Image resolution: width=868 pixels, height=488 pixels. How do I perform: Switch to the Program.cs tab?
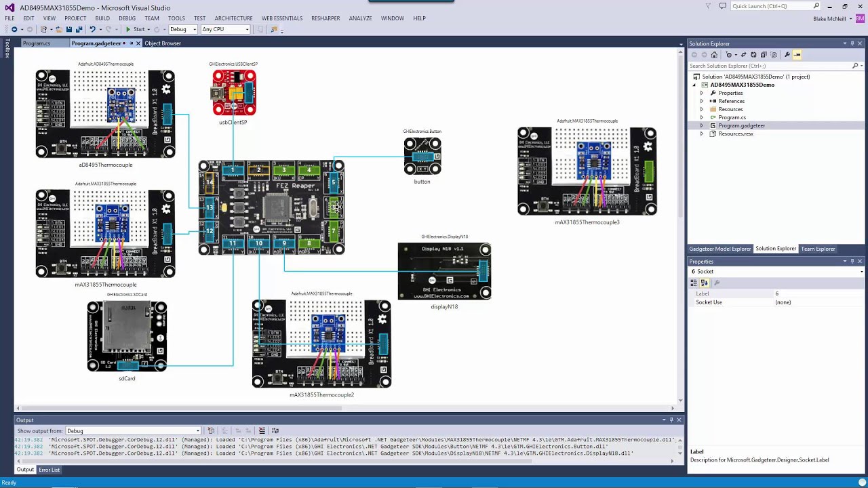[37, 43]
